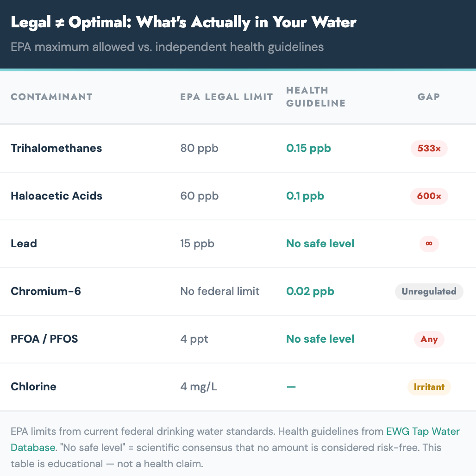Select the Trihalomethanes row label
The width and height of the screenshot is (476, 476).
coord(56,148)
